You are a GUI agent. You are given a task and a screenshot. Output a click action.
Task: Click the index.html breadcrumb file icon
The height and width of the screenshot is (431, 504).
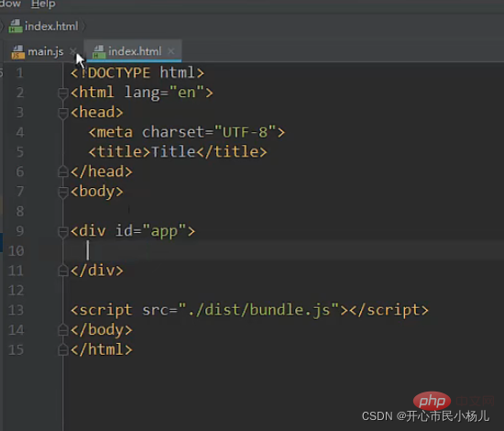(x=16, y=26)
